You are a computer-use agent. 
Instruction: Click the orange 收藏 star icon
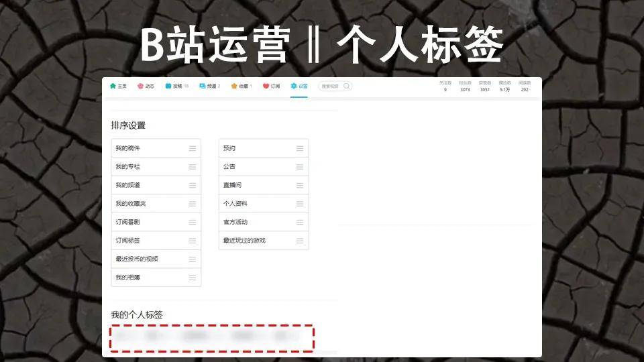pyautogui.click(x=234, y=86)
